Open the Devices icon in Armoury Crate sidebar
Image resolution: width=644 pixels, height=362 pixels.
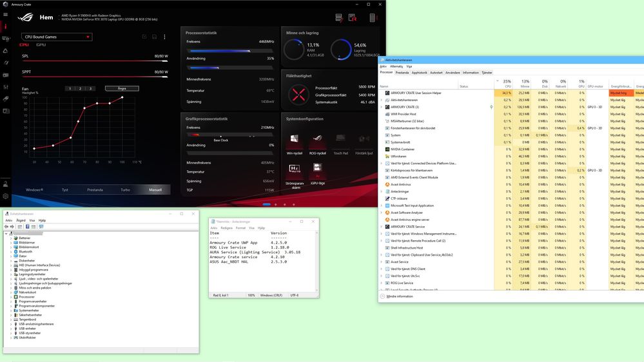[x=6, y=39]
